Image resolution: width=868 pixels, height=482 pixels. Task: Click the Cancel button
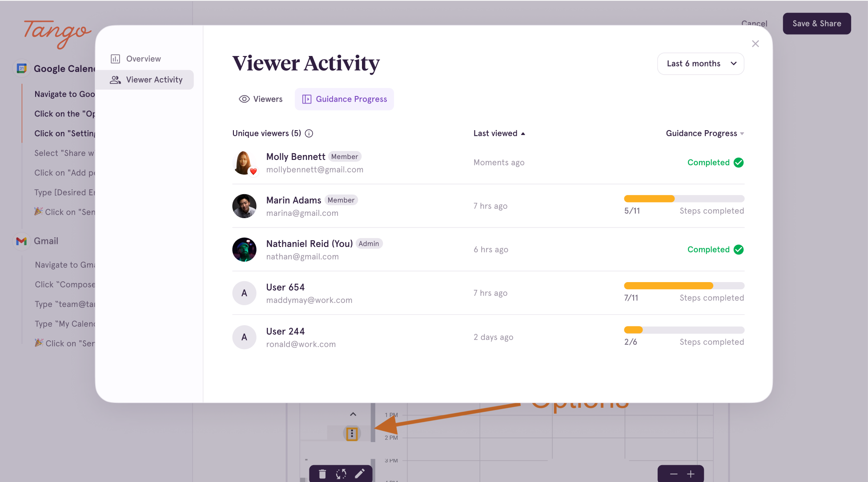754,24
